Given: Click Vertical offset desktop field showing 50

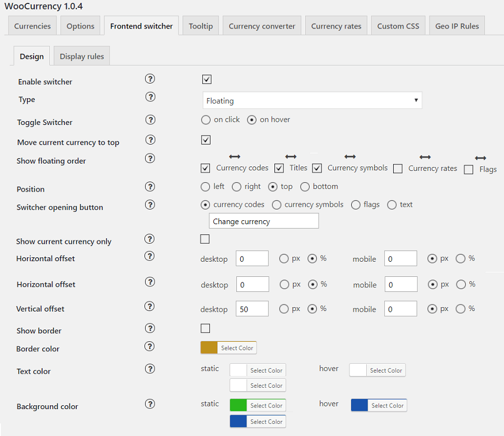Looking at the screenshot, I should [x=252, y=309].
